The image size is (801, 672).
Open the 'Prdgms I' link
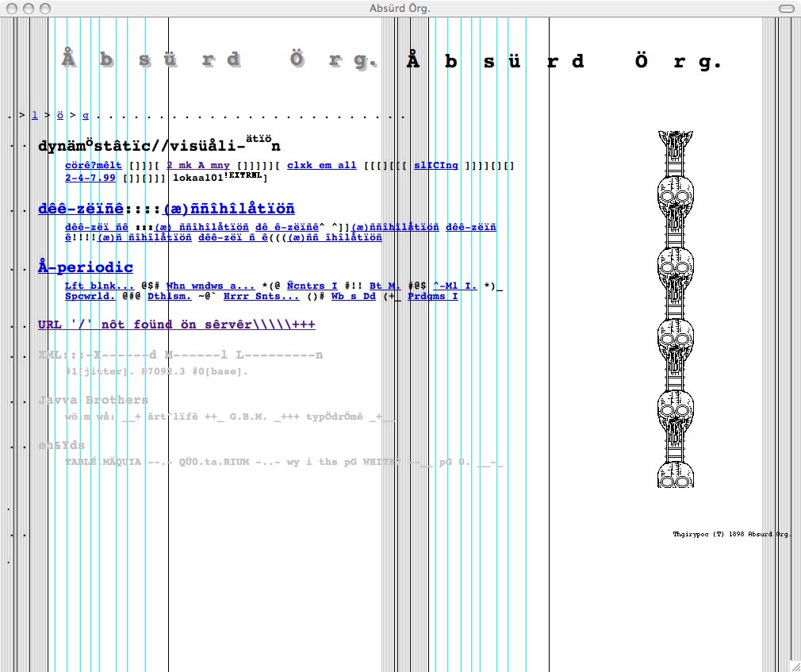pos(433,297)
